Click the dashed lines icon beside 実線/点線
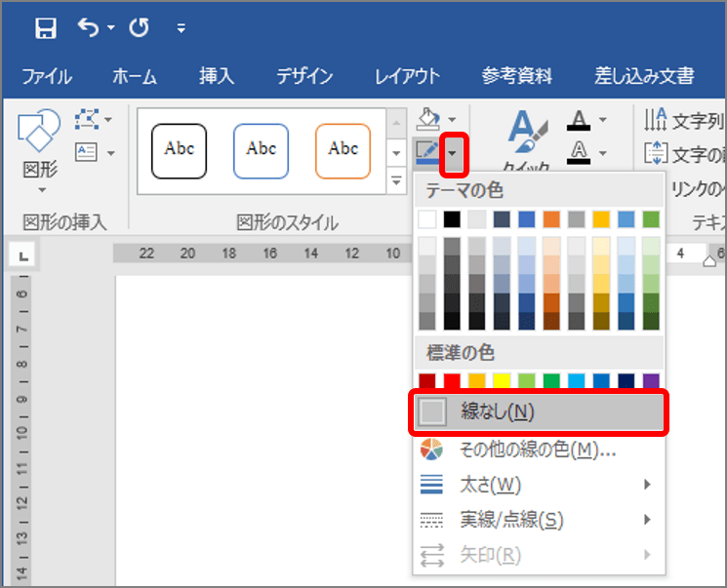The width and height of the screenshot is (727, 588). [431, 520]
